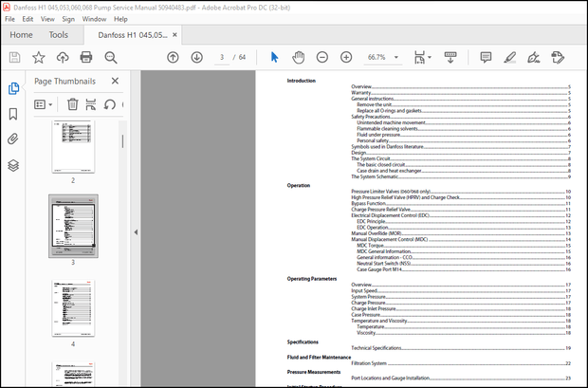This screenshot has height=388, width=588.
Task: Open the Attachments paperclip panel
Action: pos(13,139)
